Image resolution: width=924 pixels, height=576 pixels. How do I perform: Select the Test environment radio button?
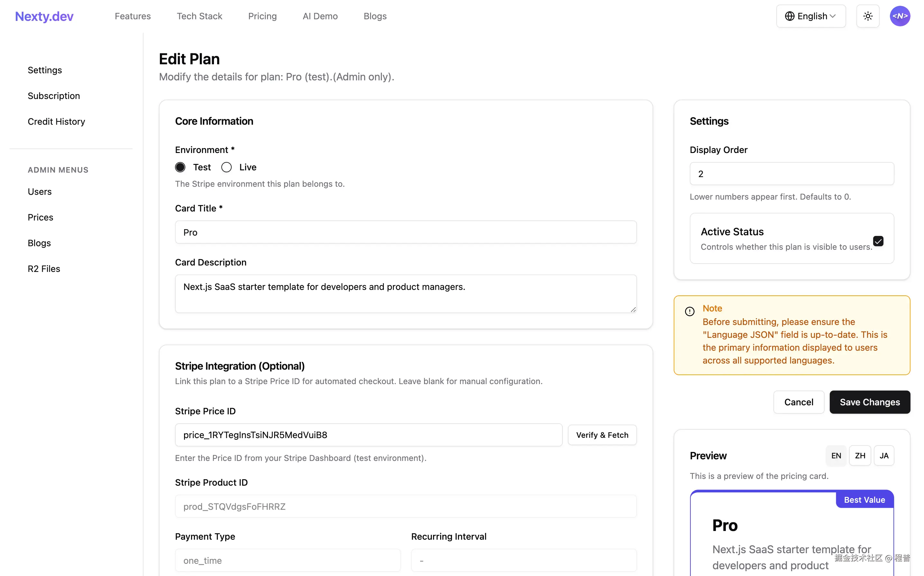tap(180, 167)
